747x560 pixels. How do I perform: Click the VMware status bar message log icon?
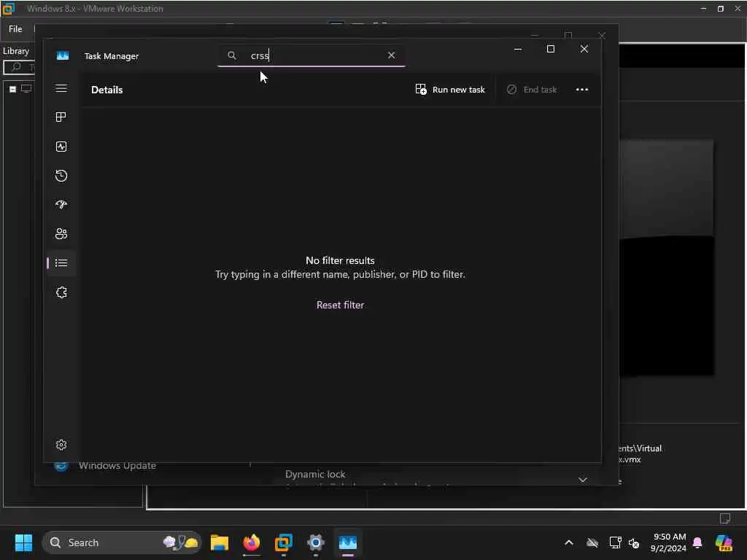tap(724, 518)
